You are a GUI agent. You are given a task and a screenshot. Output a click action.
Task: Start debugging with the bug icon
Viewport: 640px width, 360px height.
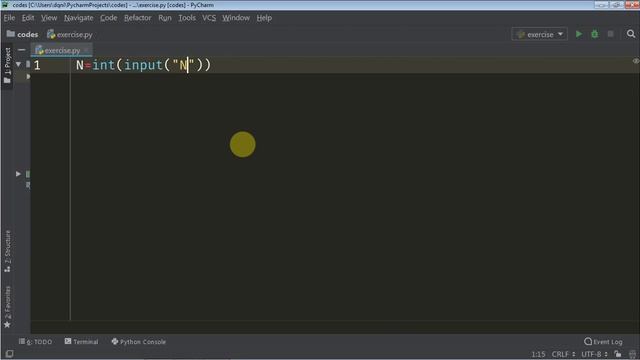coord(595,34)
